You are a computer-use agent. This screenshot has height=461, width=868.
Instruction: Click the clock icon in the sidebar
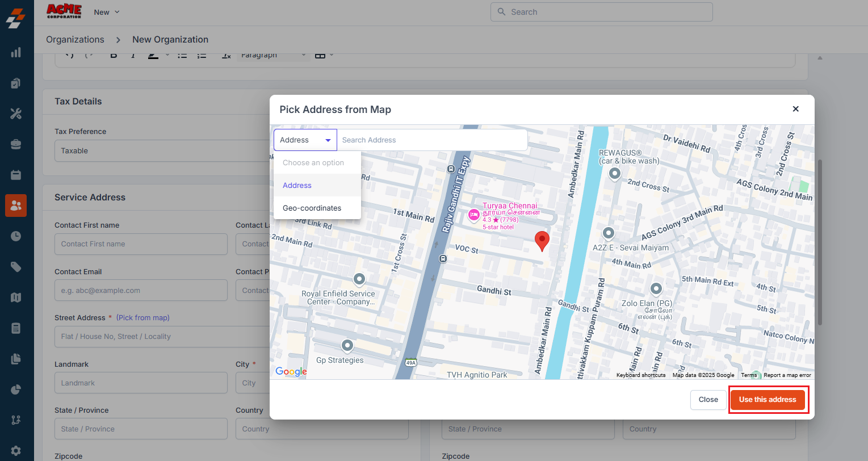(x=16, y=236)
